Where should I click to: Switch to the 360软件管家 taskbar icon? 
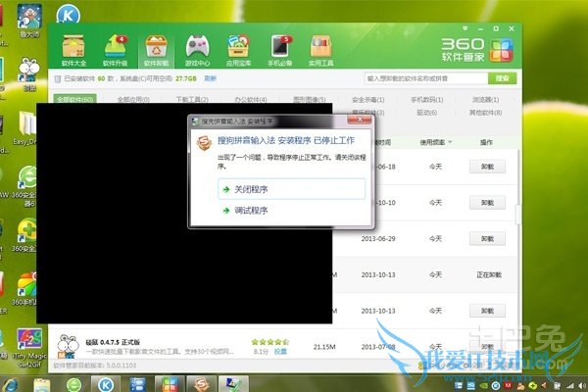170,384
